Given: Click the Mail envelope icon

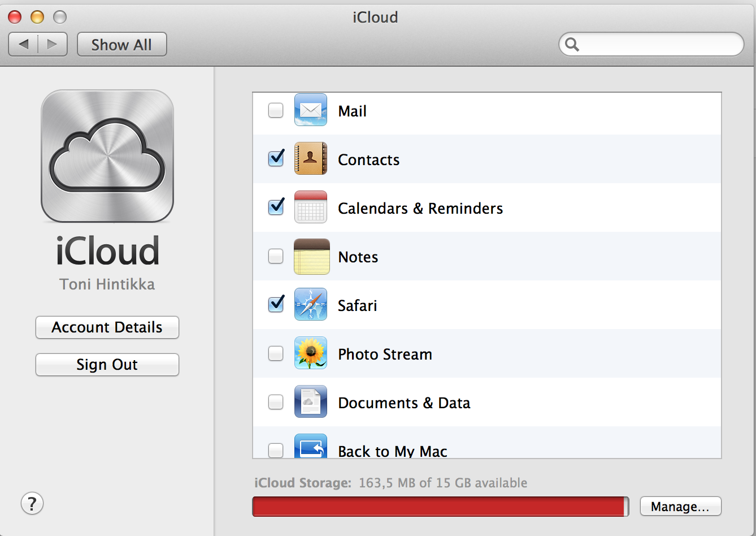Looking at the screenshot, I should pos(311,110).
